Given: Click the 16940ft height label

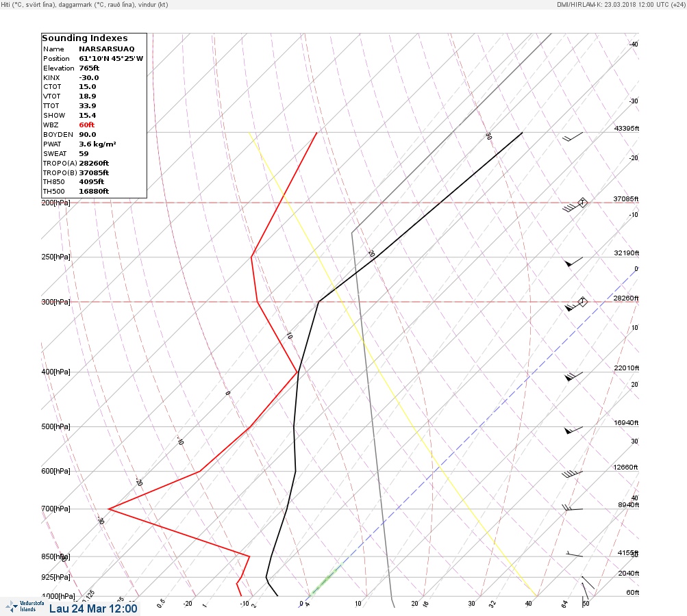Looking at the screenshot, I should click(x=627, y=422).
